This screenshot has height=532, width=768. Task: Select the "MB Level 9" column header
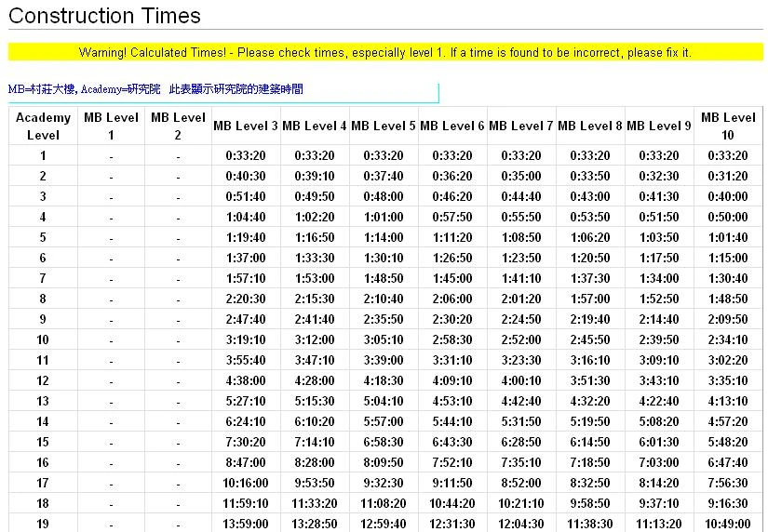[x=659, y=126]
